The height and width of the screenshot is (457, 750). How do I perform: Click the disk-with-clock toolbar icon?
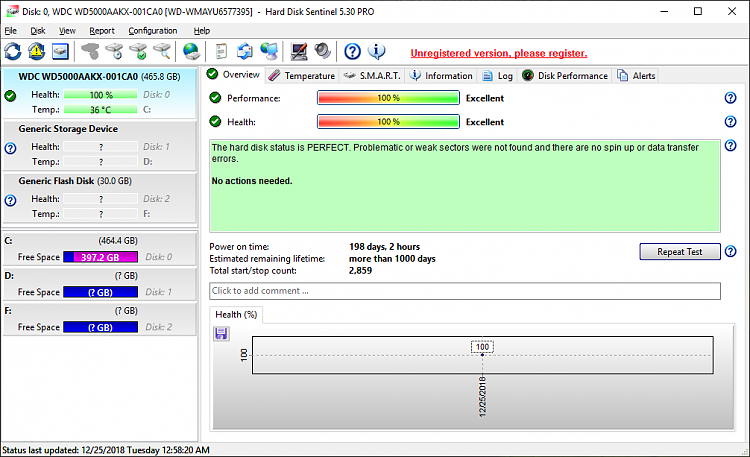114,51
